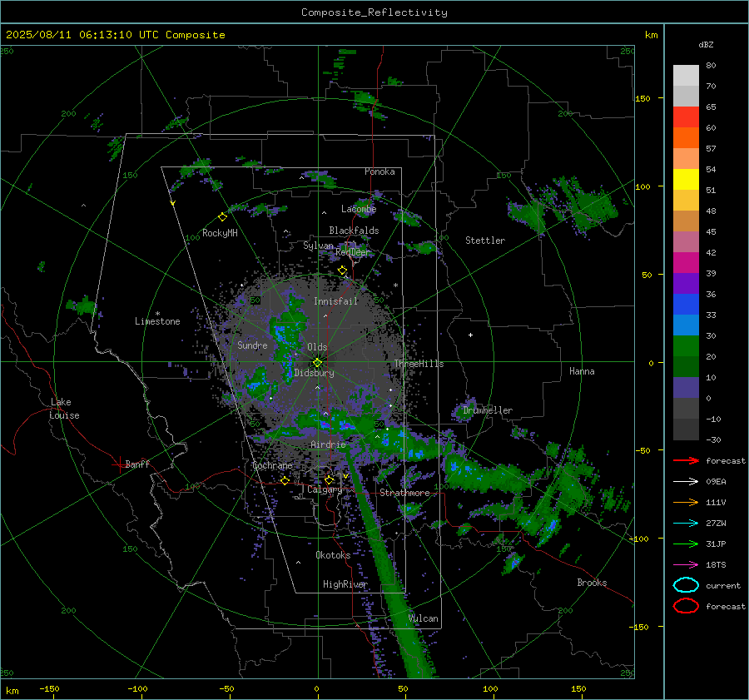
Task: Click the orange 111V arrow in legend
Action: (686, 502)
